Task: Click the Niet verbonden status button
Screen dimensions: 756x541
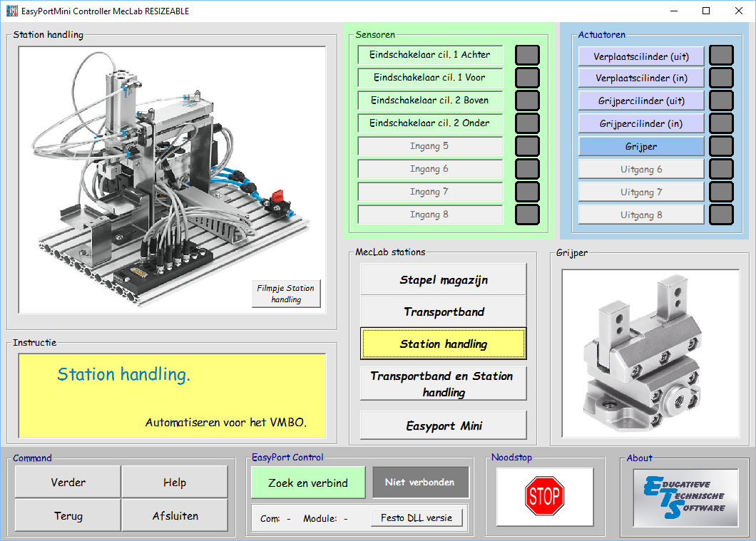Action: point(420,483)
